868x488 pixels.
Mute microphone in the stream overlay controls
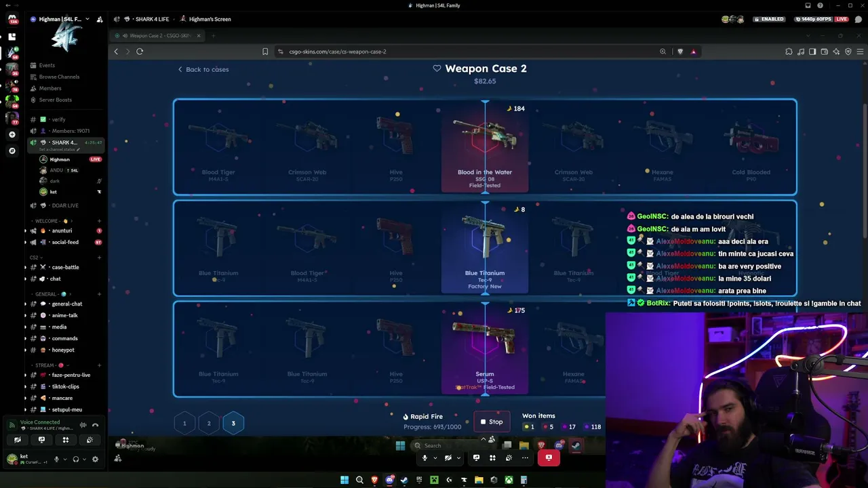point(425,457)
